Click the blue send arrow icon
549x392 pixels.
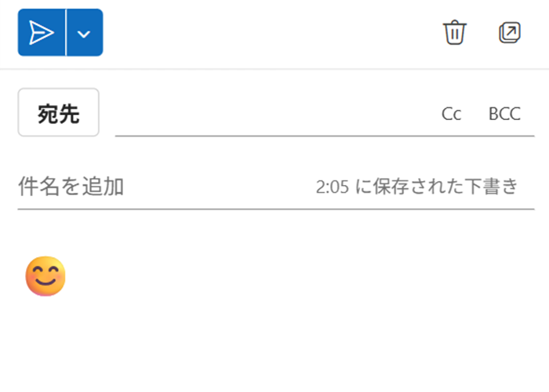point(42,33)
